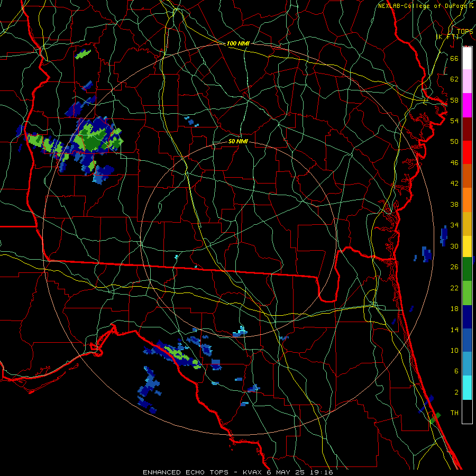Click the navy blue legend swatch
The width and height of the screenshot is (476, 476).
click(467, 317)
